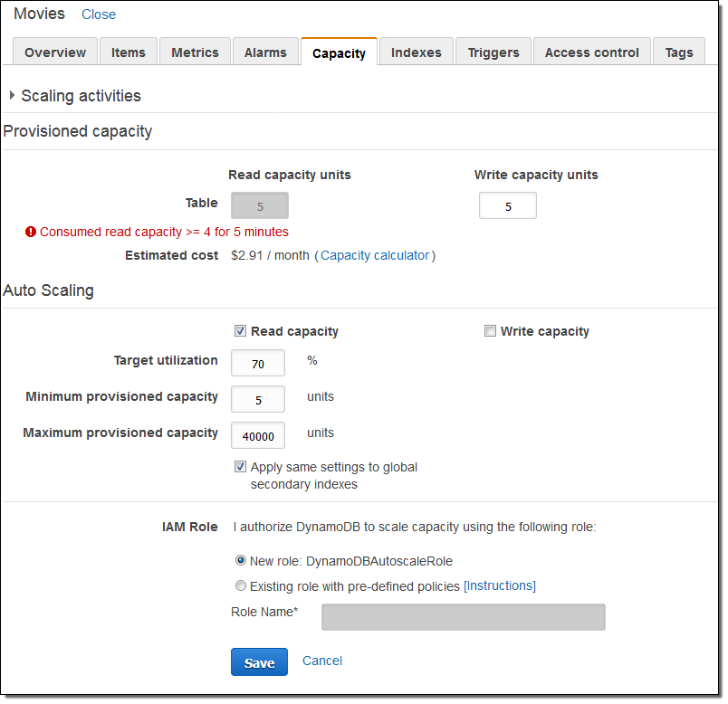Click the Maximum provisioned capacity field
This screenshot has width=728, height=704.
pyautogui.click(x=258, y=435)
